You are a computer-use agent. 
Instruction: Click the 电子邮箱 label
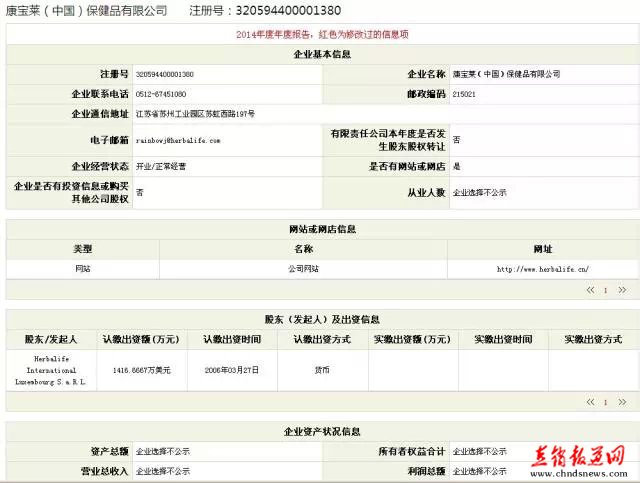coord(109,140)
